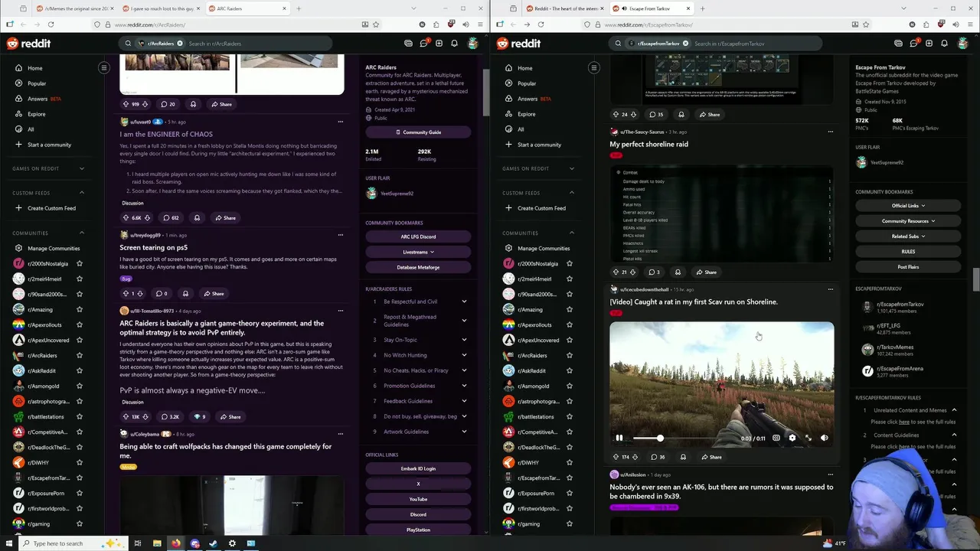980x551 pixels.
Task: Upvote the ENGINEER of CHAOS post
Action: tap(126, 218)
